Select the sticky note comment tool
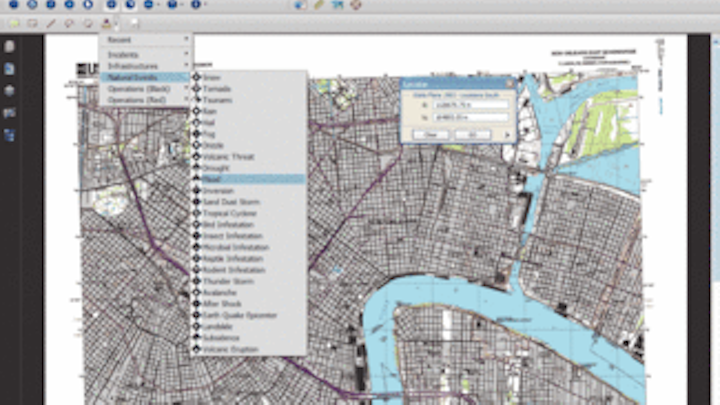 (14, 23)
